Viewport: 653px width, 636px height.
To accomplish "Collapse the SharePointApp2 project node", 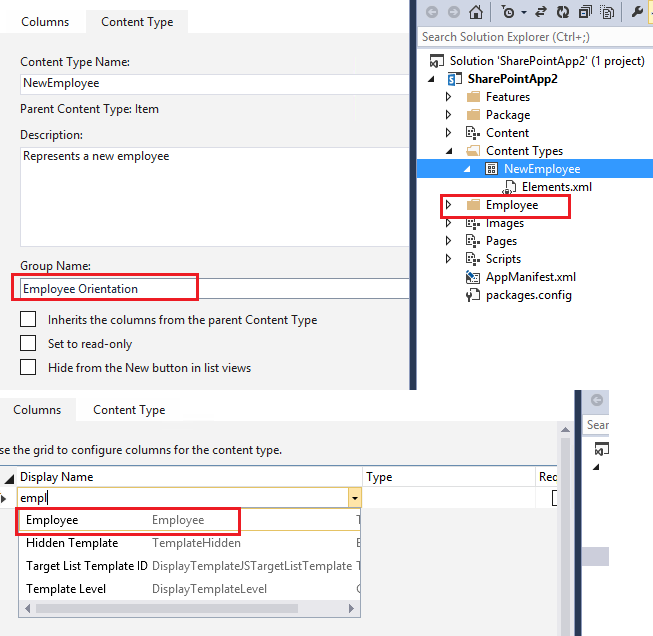I will click(x=431, y=79).
